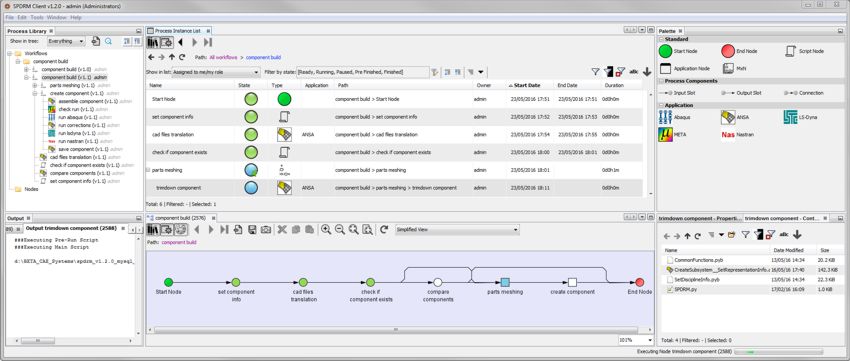
Task: Select Start Node in the Palette
Action: click(x=677, y=51)
